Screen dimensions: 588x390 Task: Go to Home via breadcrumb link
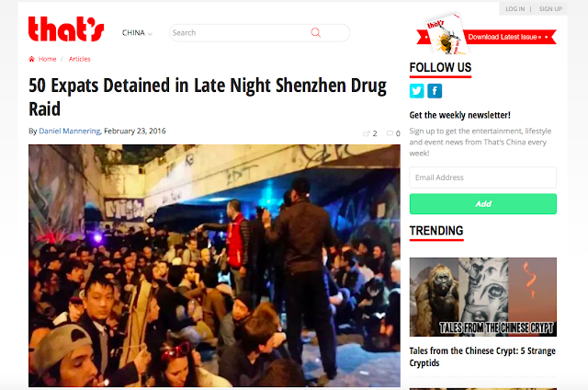47,59
